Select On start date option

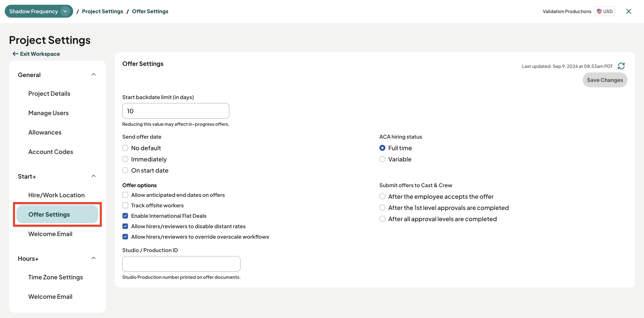point(125,171)
